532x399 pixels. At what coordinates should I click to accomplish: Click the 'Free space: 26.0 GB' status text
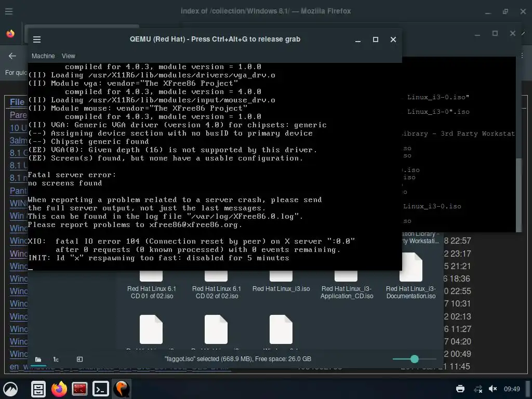[283, 359]
